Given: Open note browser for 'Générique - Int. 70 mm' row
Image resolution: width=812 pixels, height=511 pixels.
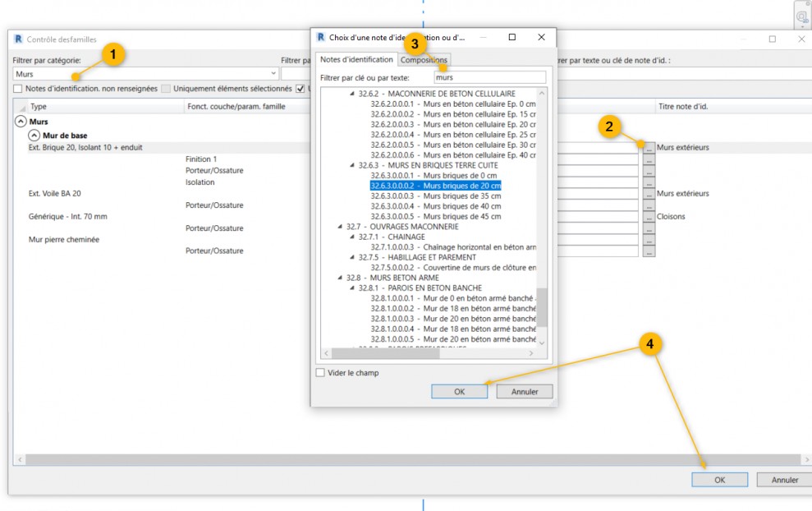Looking at the screenshot, I should (x=649, y=217).
